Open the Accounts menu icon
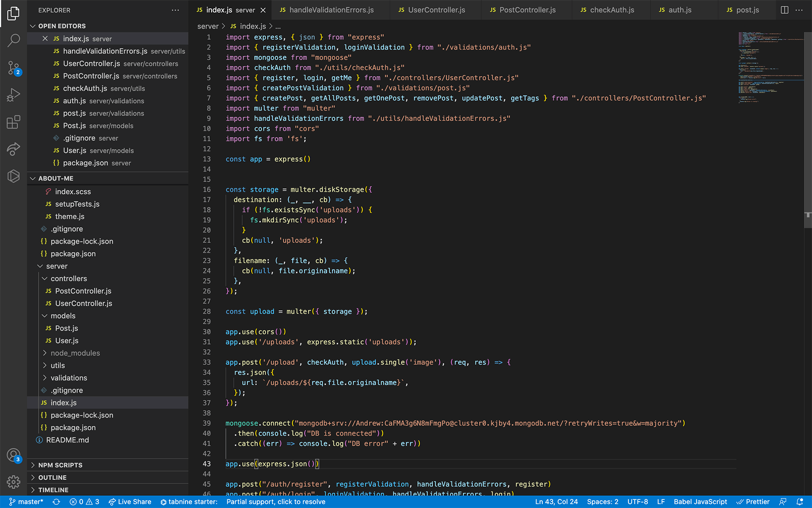812x508 pixels. click(14, 455)
